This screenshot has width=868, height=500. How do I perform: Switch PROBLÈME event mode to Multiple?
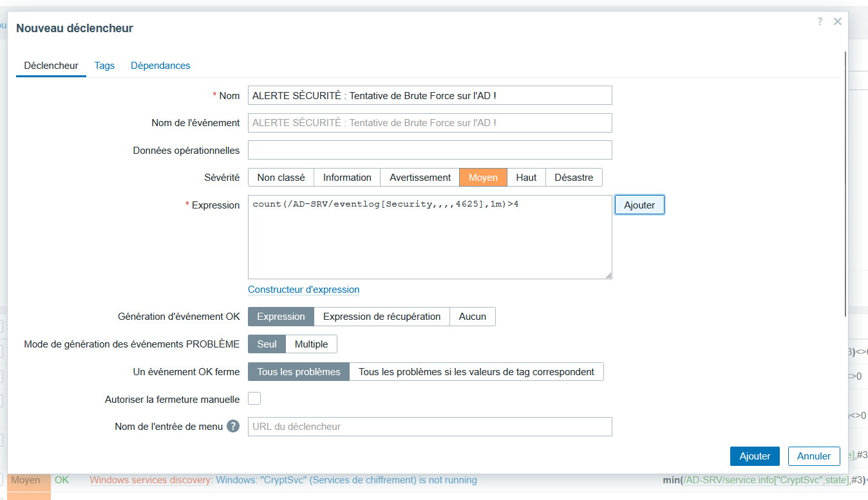(x=311, y=344)
